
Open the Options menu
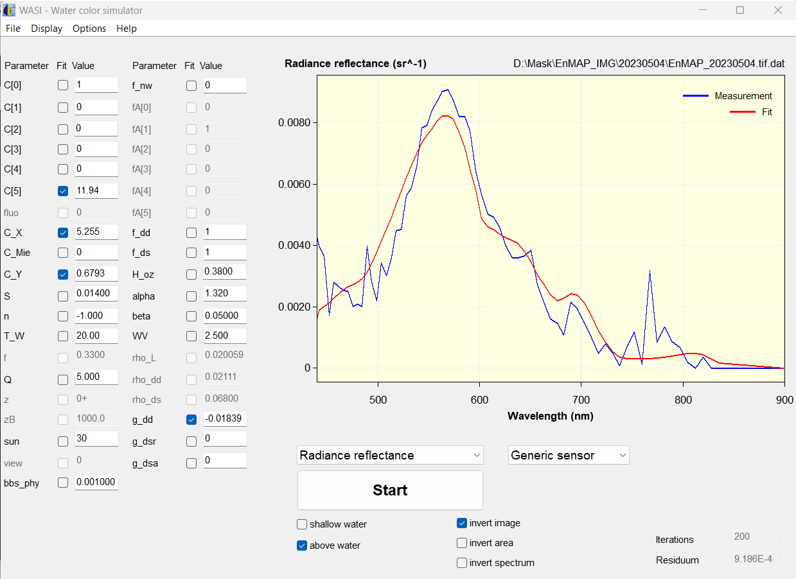(89, 28)
